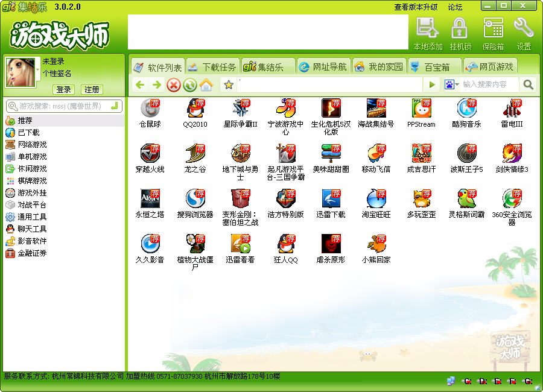Click the green go arrow by address bar
The height and width of the screenshot is (392, 543).
click(x=432, y=84)
